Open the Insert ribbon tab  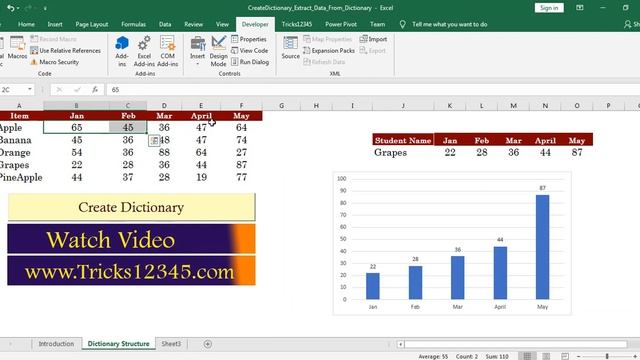pos(55,24)
